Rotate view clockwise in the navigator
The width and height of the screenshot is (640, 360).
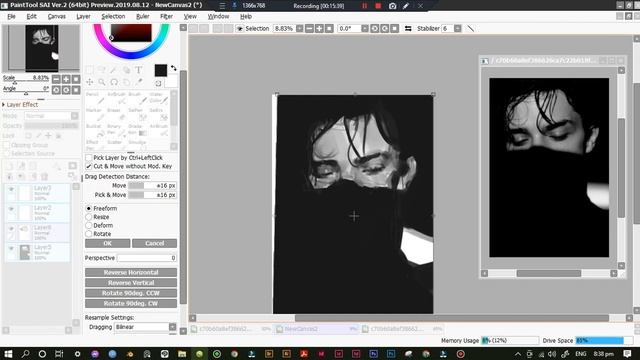pyautogui.click(x=66, y=90)
